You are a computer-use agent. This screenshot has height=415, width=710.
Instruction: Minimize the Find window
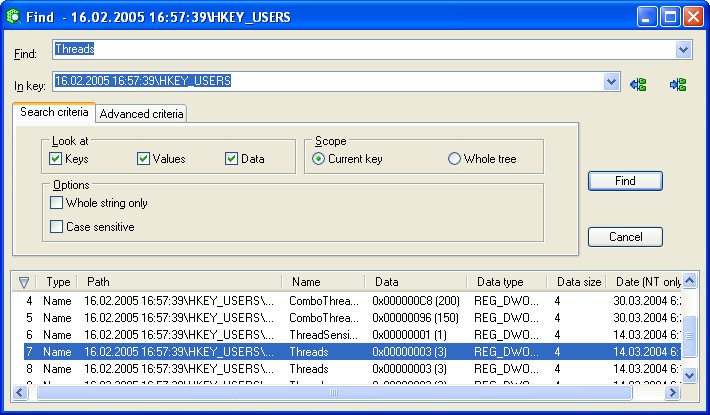click(x=647, y=17)
